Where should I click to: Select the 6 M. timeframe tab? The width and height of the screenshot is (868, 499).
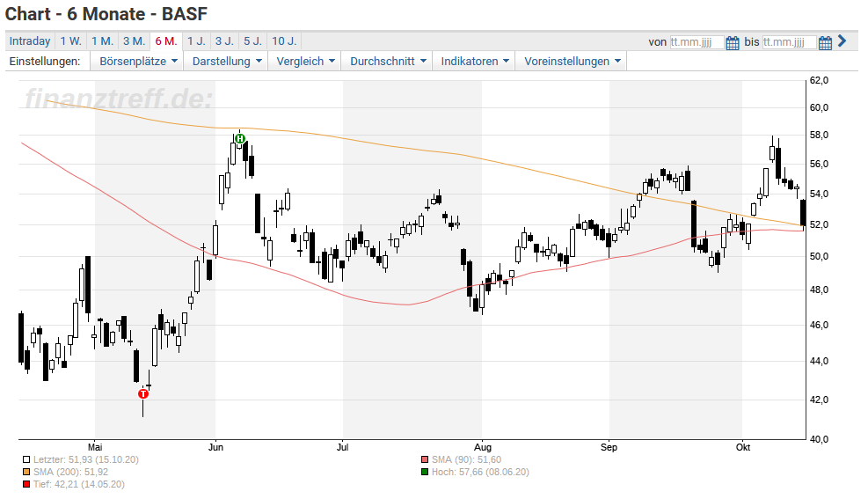coord(166,41)
